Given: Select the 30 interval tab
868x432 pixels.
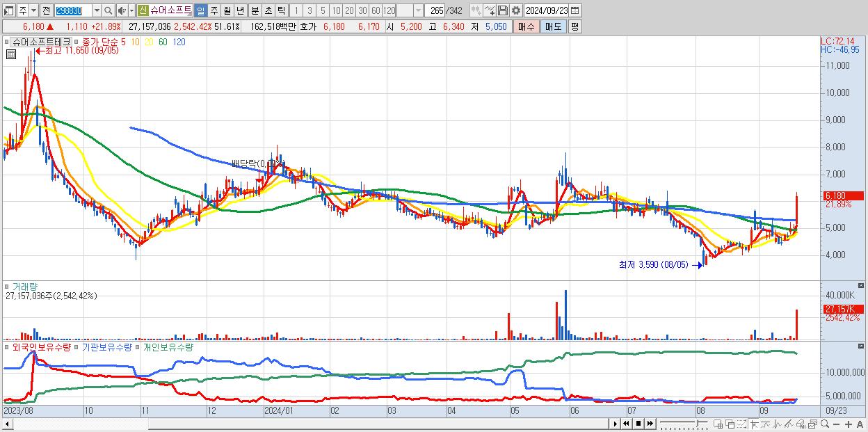Looking at the screenshot, I should pos(362,10).
